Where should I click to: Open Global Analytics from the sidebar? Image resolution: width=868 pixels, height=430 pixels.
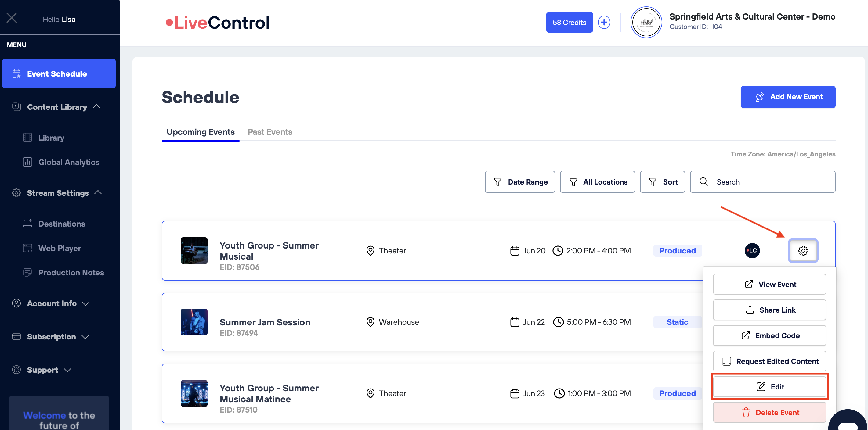68,162
